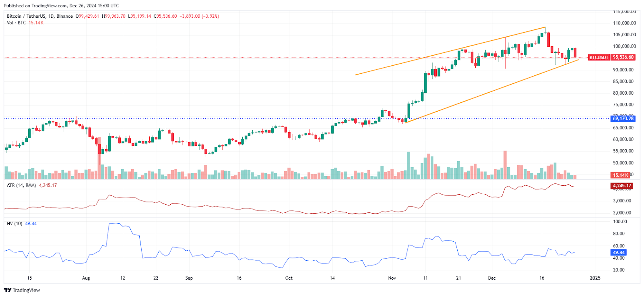Click the 22 date label on the time axis
The width and height of the screenshot is (644, 297).
(x=156, y=278)
